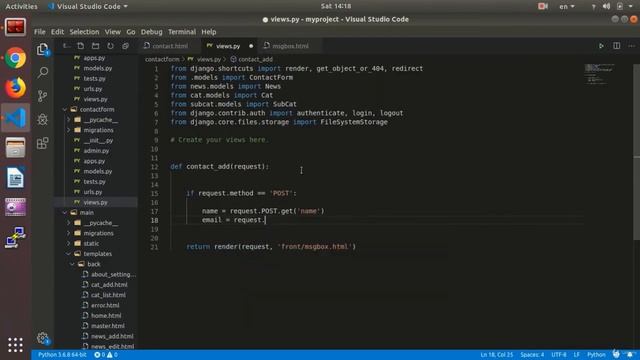Switch to the msgbox.html tab
Image resolution: width=640 pixels, height=360 pixels.
[290, 46]
